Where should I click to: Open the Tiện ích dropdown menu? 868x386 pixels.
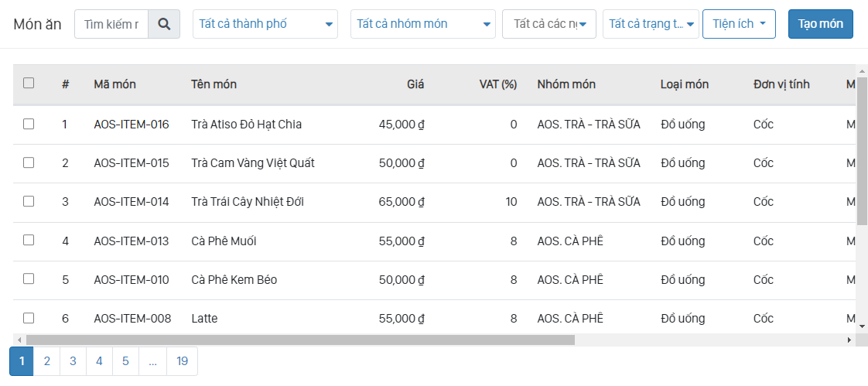[x=738, y=24]
